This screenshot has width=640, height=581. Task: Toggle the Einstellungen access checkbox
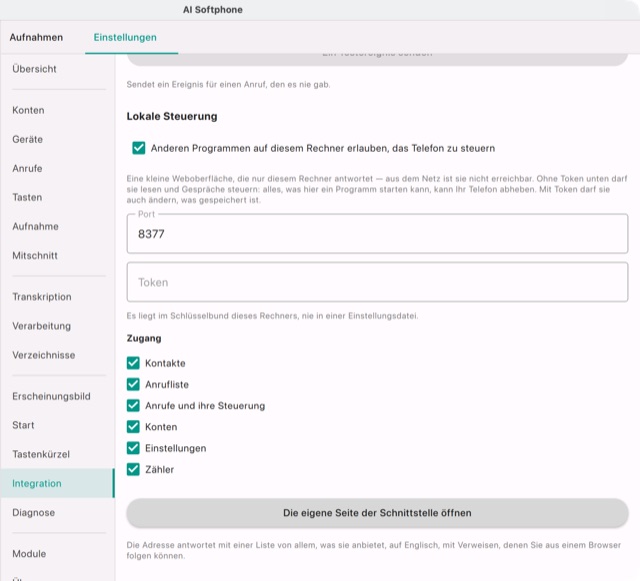coord(133,448)
